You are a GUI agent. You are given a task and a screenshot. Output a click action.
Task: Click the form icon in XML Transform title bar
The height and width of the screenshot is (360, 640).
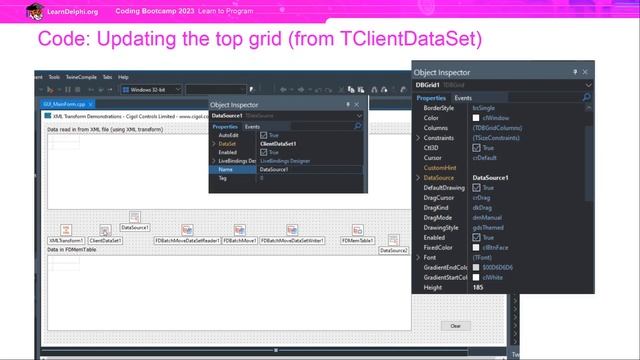coord(48,116)
